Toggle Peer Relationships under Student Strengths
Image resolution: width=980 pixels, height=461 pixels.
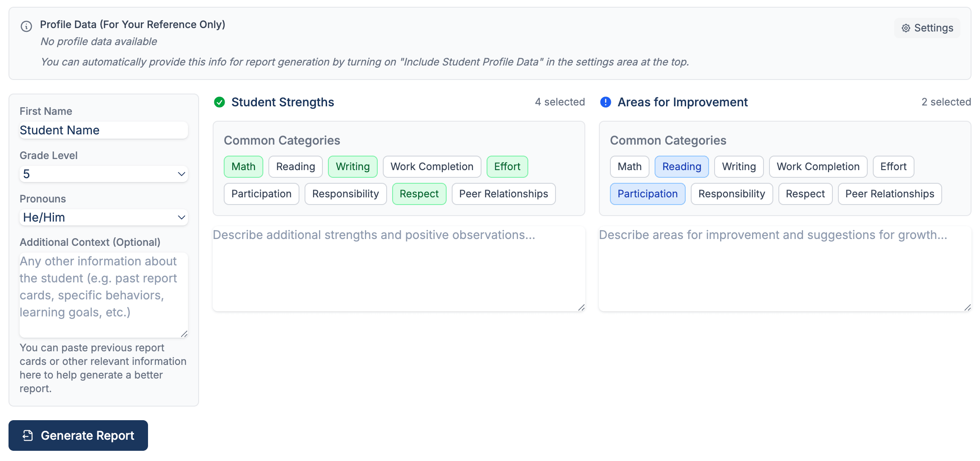pyautogui.click(x=503, y=194)
